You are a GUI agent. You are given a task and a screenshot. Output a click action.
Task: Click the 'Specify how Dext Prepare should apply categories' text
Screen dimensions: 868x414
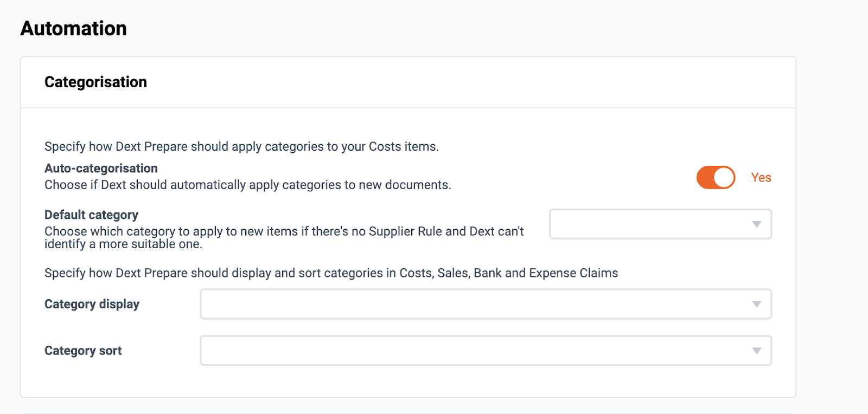pyautogui.click(x=241, y=147)
